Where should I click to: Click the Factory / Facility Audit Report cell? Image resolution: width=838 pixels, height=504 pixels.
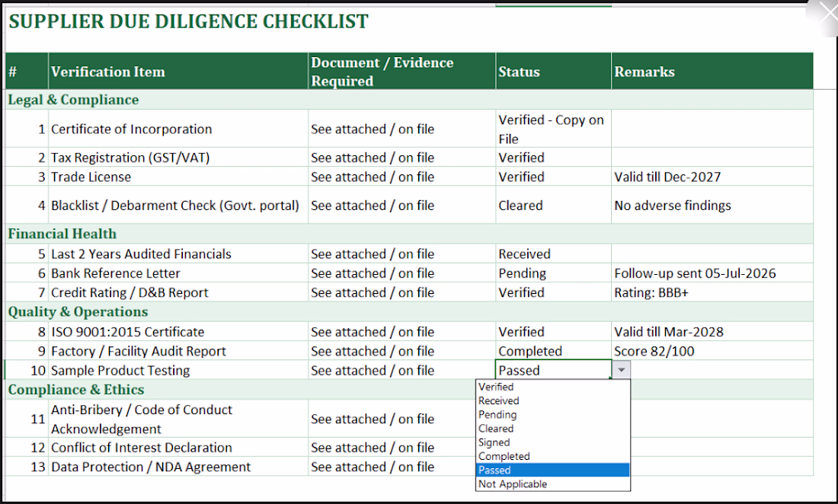[x=178, y=351]
